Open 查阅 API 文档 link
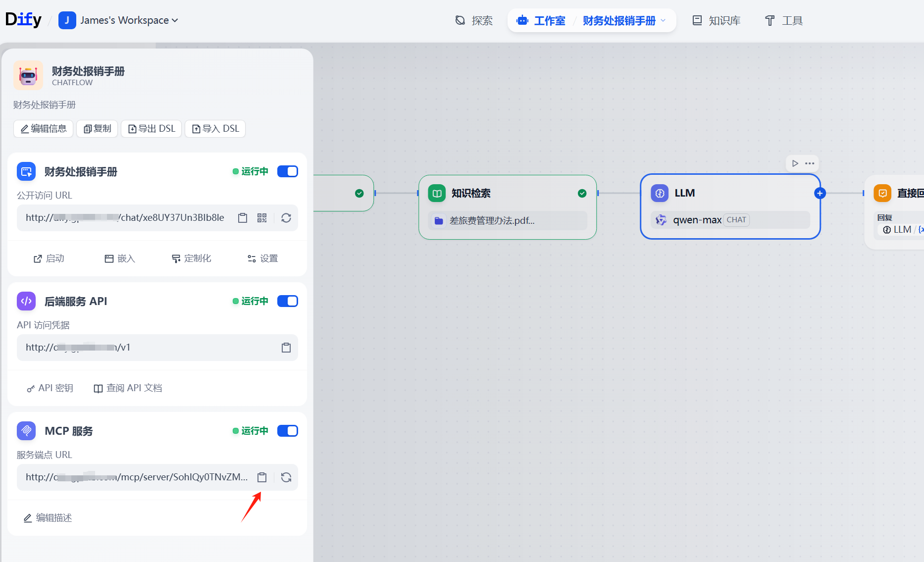 128,388
